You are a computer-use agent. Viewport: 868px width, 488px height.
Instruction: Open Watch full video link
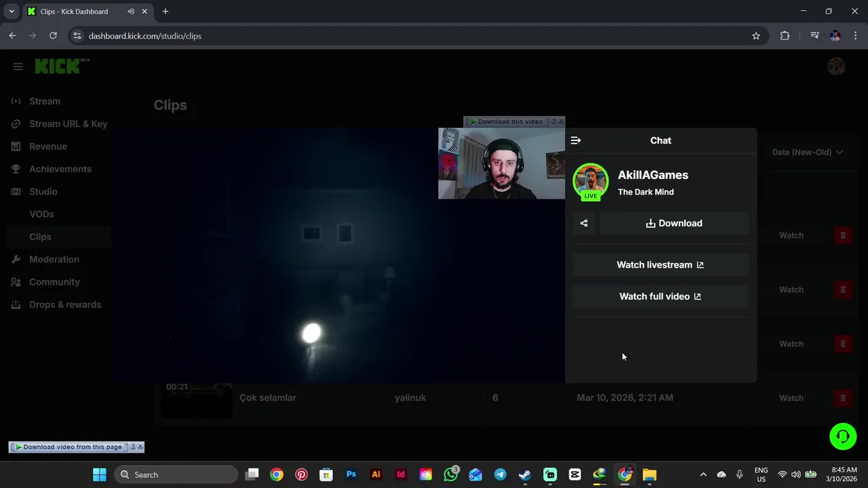click(660, 296)
